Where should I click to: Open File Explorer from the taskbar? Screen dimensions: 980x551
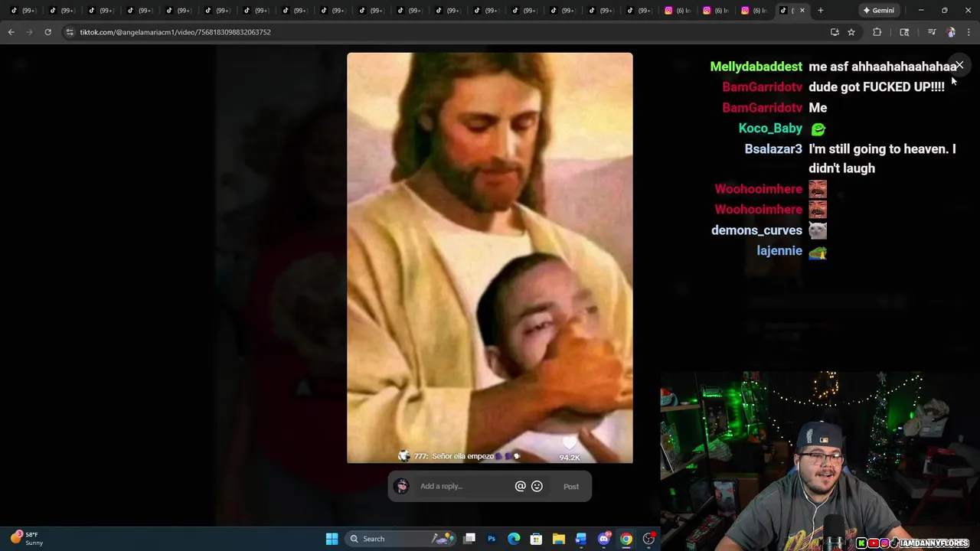(559, 539)
